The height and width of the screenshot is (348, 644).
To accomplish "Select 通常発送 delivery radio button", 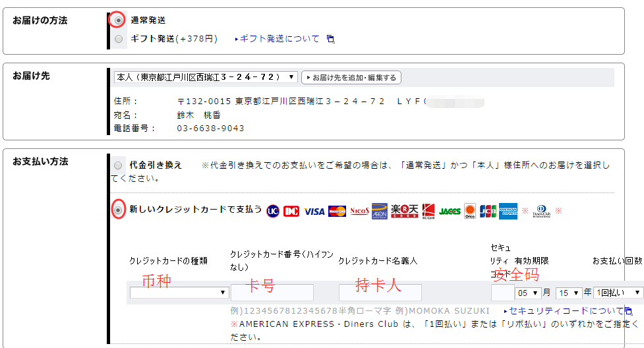I will point(118,20).
